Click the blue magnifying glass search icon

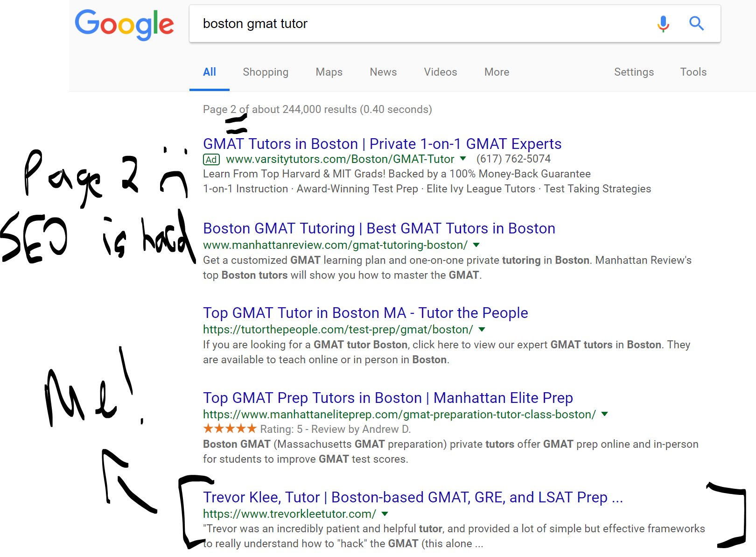(x=696, y=23)
